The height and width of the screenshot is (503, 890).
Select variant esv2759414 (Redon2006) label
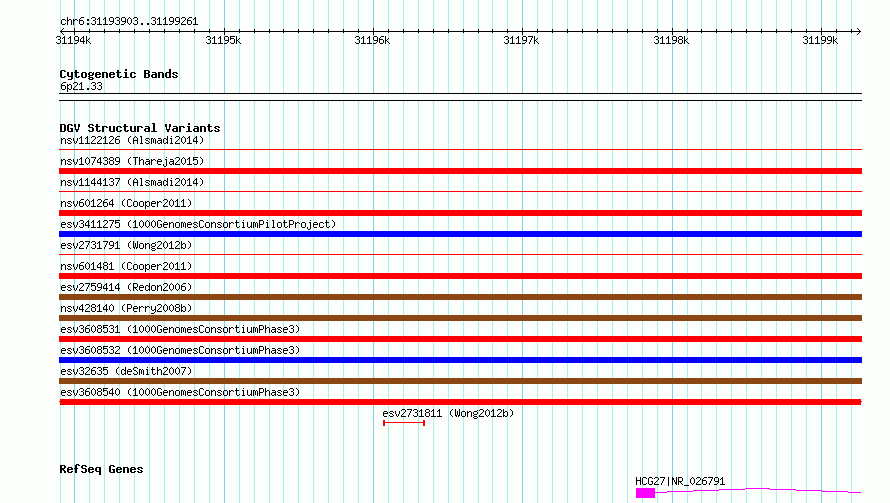point(126,287)
